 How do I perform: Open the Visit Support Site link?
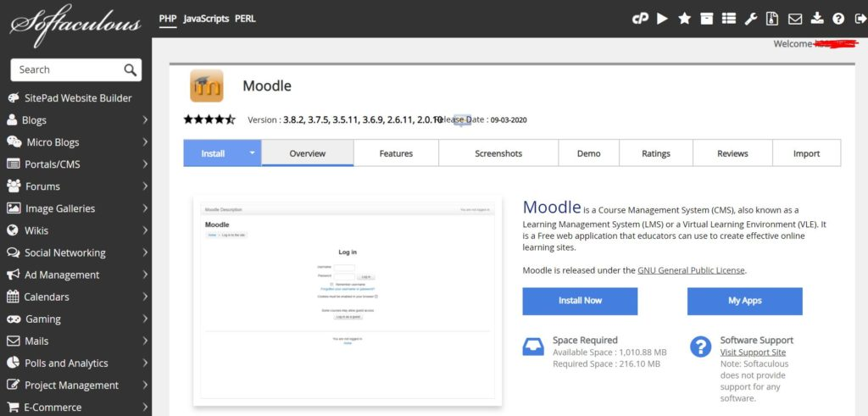[x=753, y=352]
